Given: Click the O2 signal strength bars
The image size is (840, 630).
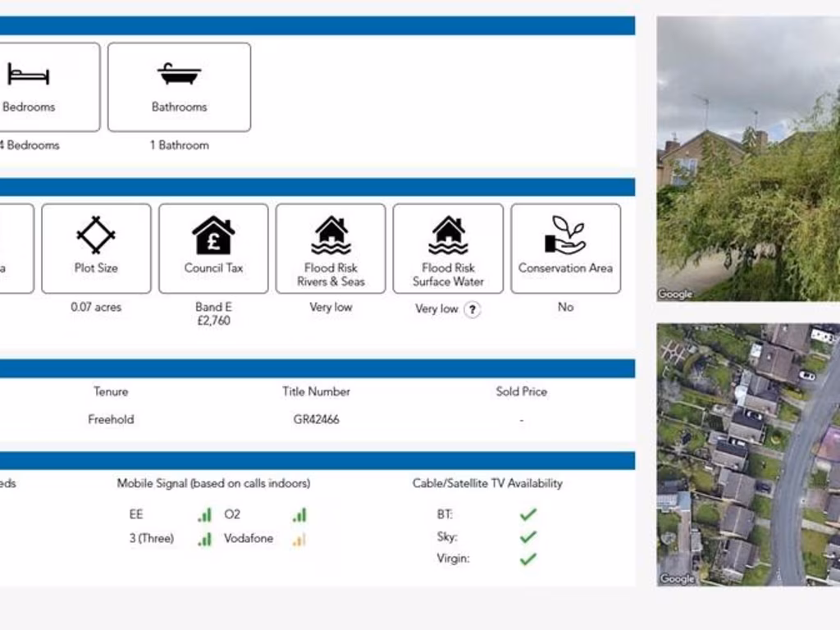Looking at the screenshot, I should [299, 514].
